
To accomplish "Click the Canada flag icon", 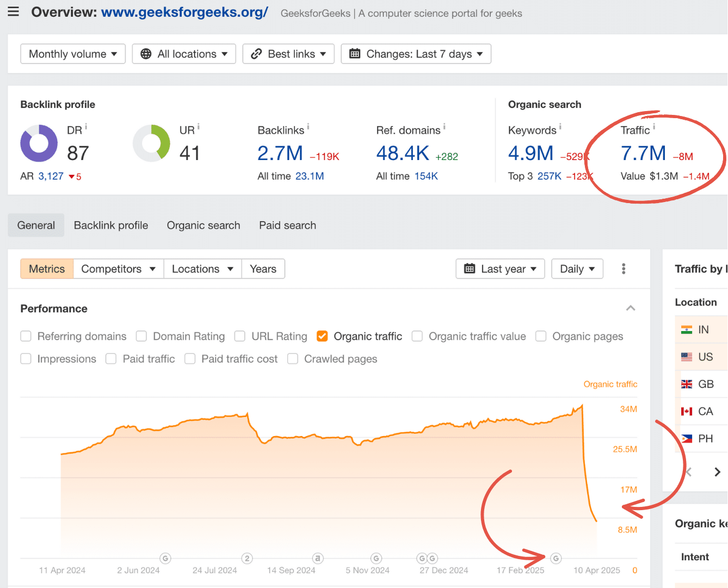I will (687, 412).
